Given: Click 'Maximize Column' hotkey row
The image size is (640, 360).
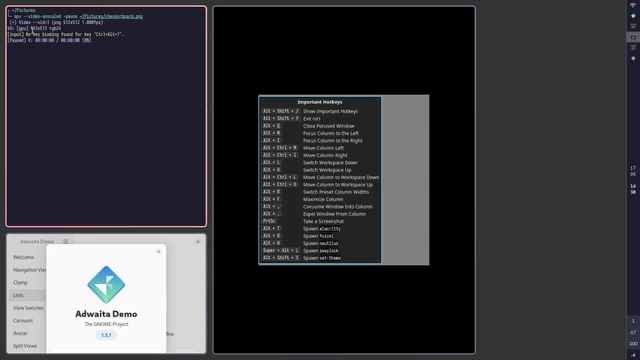Looking at the screenshot, I should pos(320,199).
